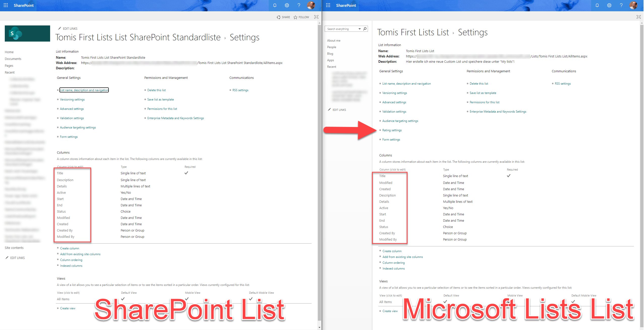Open Versioning settings in left window

pyautogui.click(x=72, y=99)
